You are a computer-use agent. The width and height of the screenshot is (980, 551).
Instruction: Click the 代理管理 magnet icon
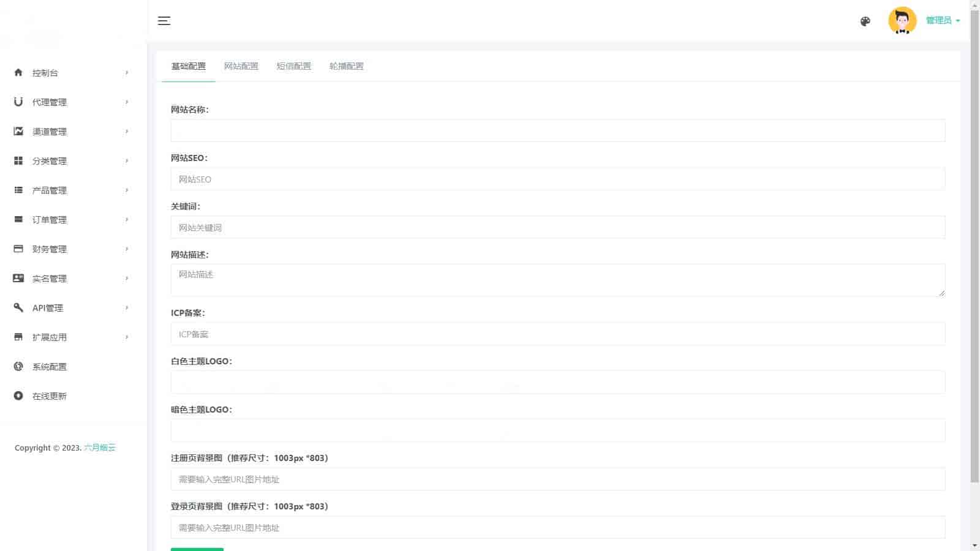pos(18,102)
